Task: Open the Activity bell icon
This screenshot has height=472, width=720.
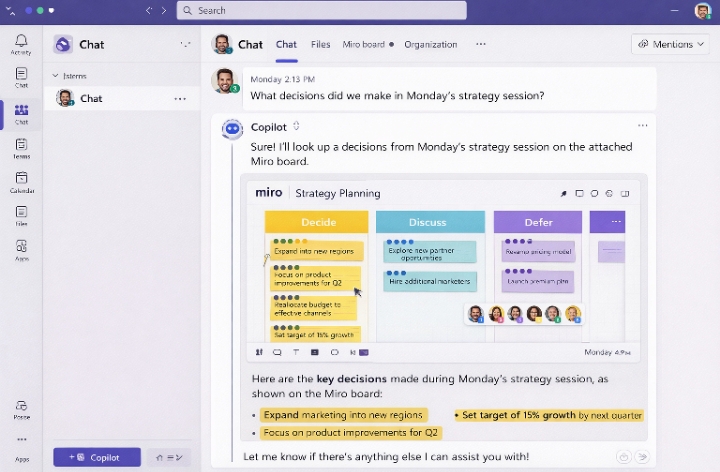Action: tap(21, 43)
